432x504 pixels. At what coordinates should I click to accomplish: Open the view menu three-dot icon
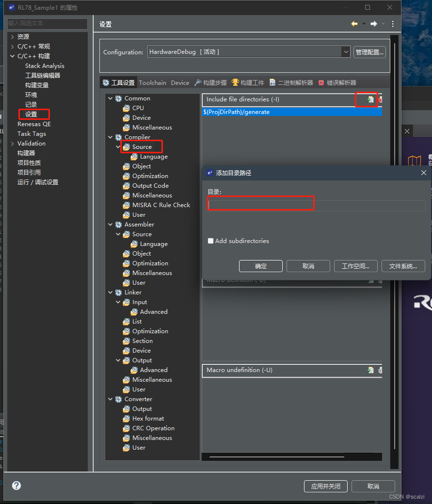392,24
